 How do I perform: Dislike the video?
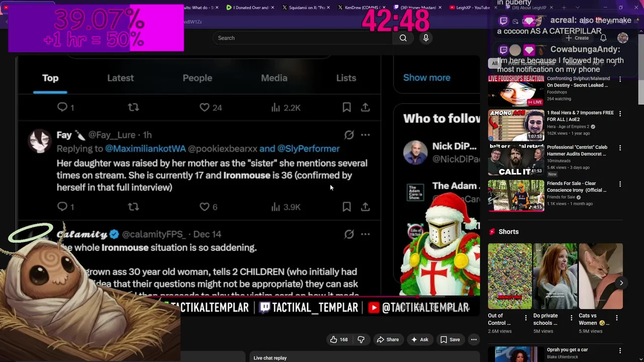pos(361,339)
